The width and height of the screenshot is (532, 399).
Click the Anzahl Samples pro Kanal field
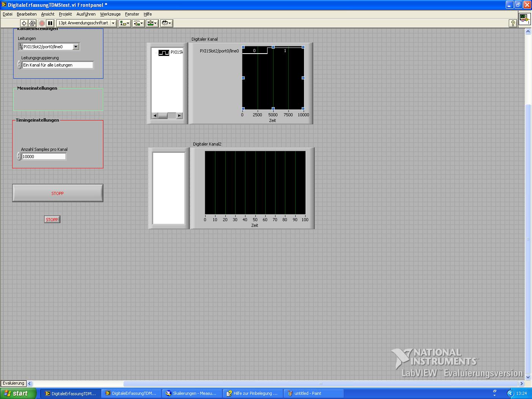click(x=44, y=157)
